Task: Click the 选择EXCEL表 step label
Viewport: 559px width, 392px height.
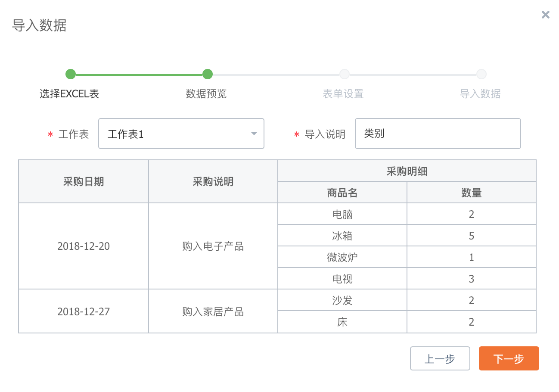Action: [69, 94]
